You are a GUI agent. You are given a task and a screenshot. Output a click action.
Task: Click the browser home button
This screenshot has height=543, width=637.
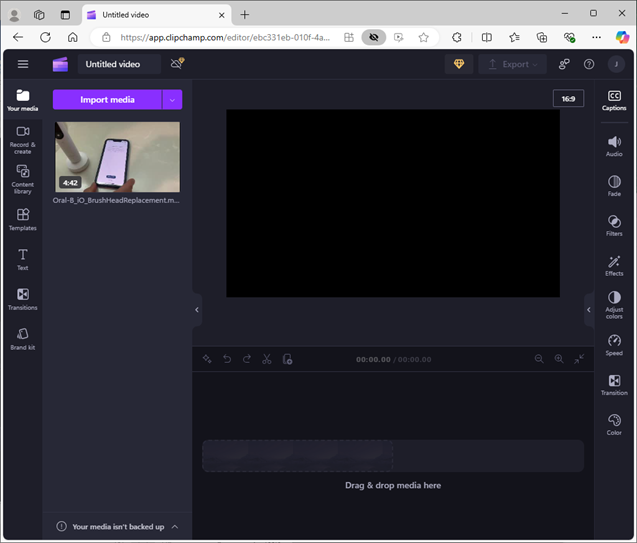click(x=73, y=37)
